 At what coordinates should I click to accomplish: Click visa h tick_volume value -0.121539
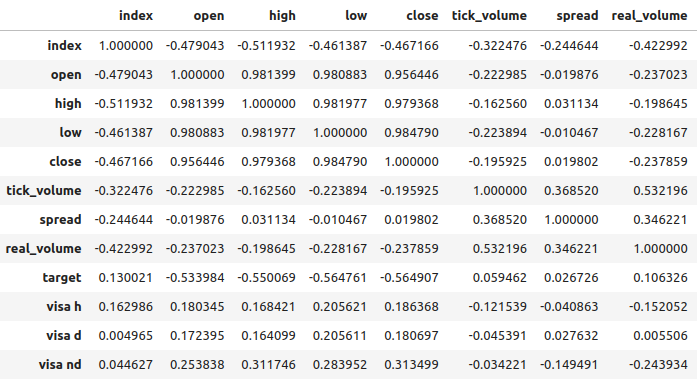click(x=497, y=306)
